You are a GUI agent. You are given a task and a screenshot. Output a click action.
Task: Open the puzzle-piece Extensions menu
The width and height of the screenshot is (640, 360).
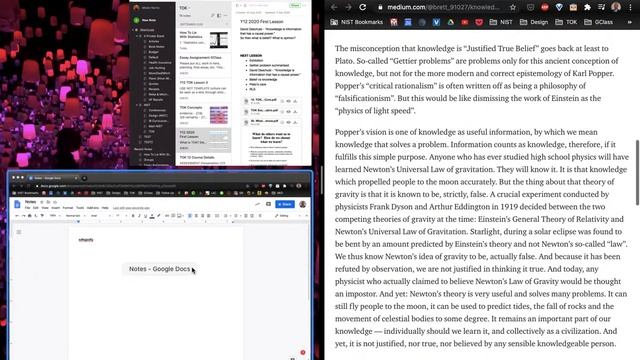pyautogui.click(x=587, y=7)
